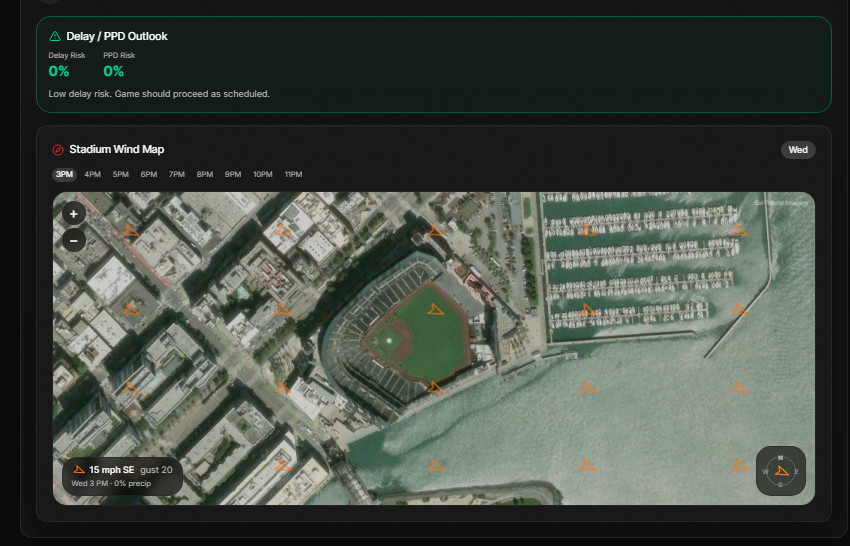
Task: Click the Wed day badge
Action: coord(798,150)
